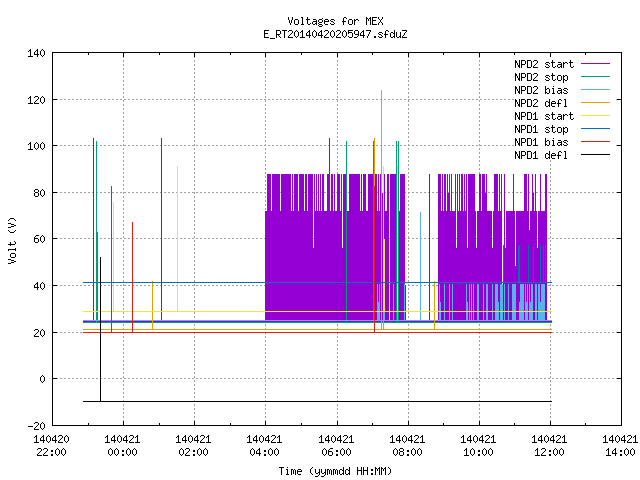Click the x-axis time label 10:00
Screen dimensions: 640x480
478,452
